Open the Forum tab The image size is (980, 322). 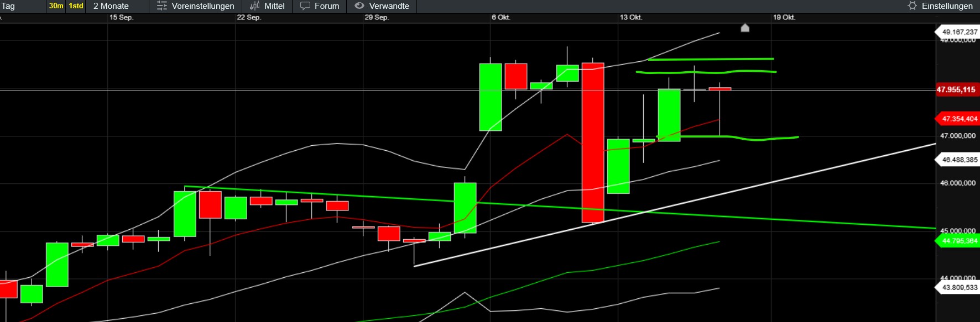(327, 6)
